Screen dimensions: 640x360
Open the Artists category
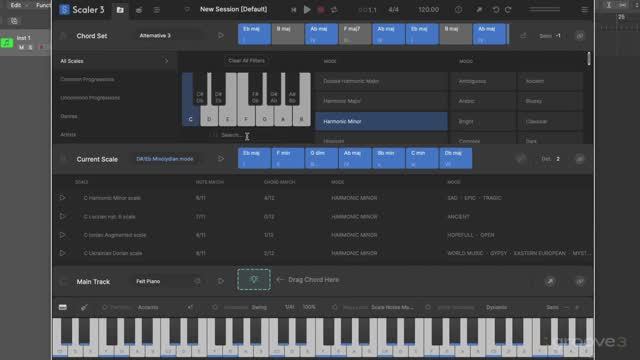coord(68,134)
